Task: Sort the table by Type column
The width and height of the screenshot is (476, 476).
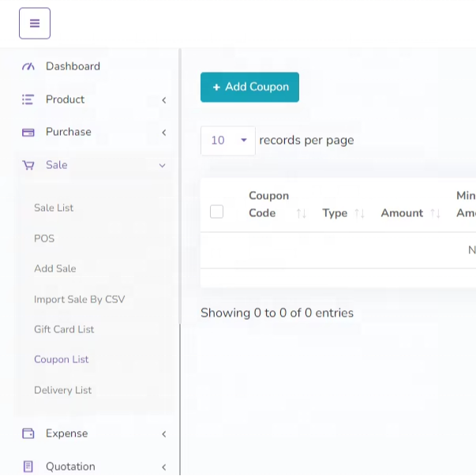Action: tap(359, 213)
